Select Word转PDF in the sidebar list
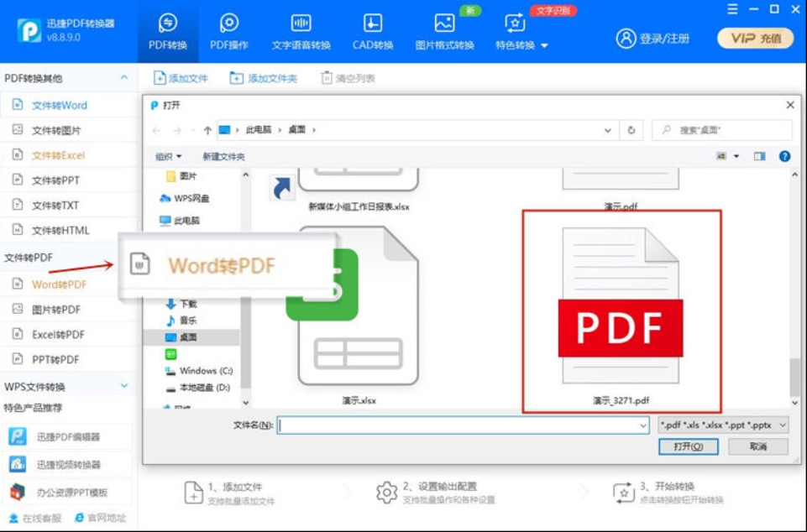Viewport: 807px width, 532px height. click(59, 284)
